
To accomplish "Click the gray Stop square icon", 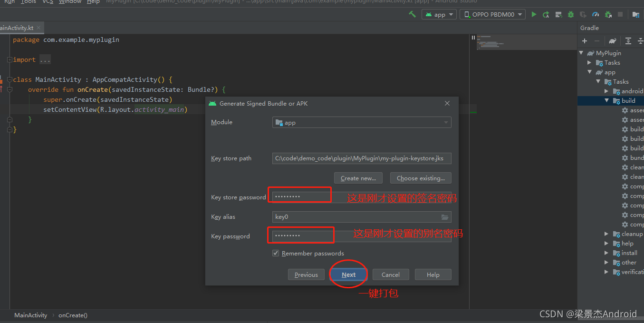I will pyautogui.click(x=620, y=14).
